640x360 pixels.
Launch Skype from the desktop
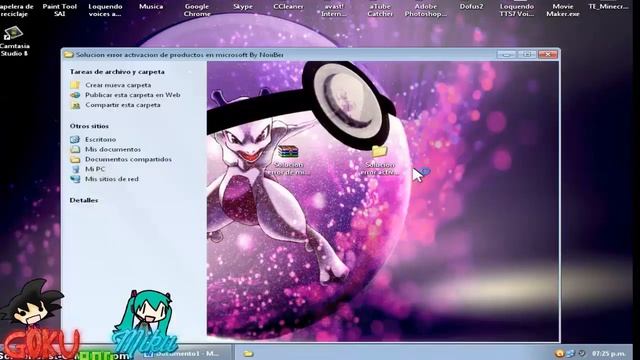coord(243,7)
